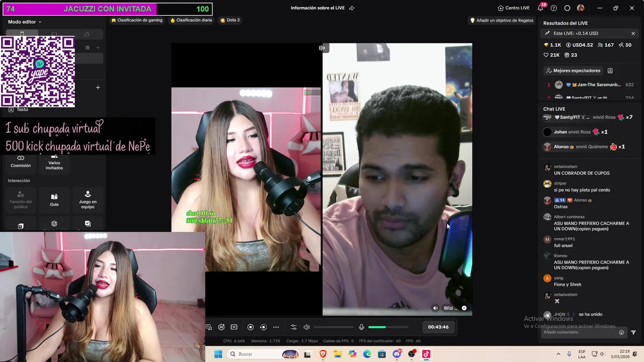Click the 23 gifts stat
644x362 pixels.
pos(571,55)
